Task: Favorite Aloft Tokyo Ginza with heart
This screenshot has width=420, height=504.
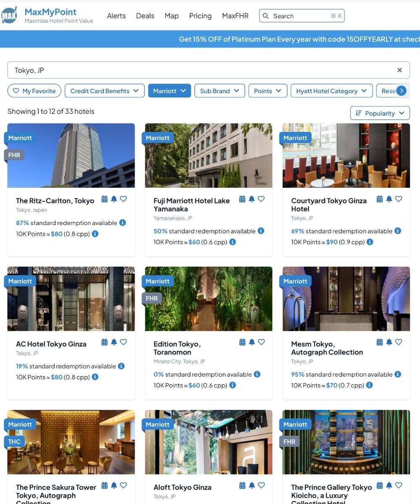Action: pos(261,486)
